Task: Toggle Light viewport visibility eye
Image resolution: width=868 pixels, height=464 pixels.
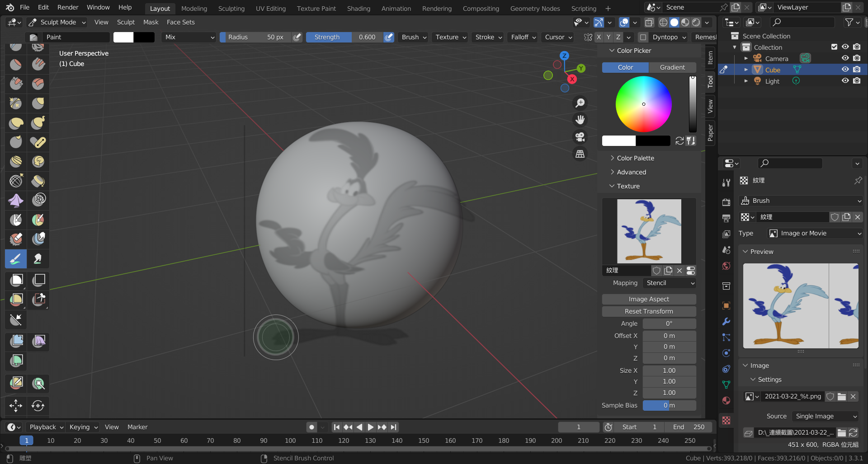Action: tap(845, 81)
